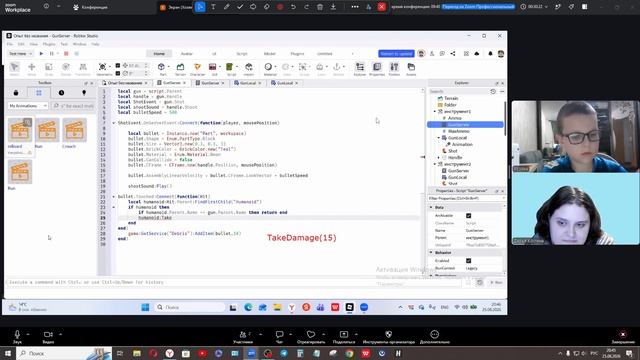Image resolution: width=640 pixels, height=360 pixels.
Task: Open the Test Here mode dropdown
Action: pos(20,53)
